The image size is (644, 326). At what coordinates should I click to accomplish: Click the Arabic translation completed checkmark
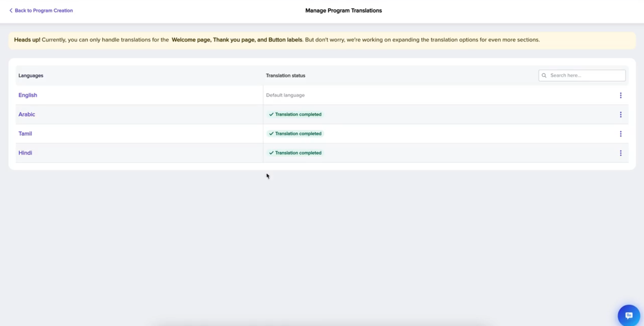pyautogui.click(x=271, y=114)
